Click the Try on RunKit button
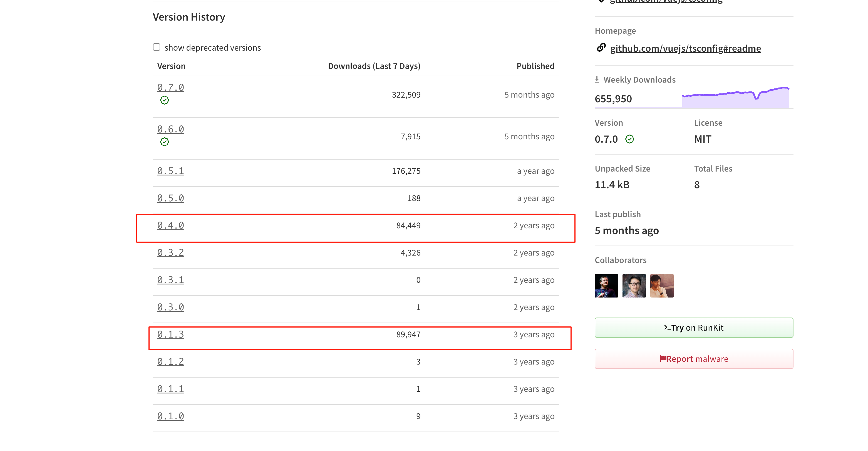 [694, 328]
